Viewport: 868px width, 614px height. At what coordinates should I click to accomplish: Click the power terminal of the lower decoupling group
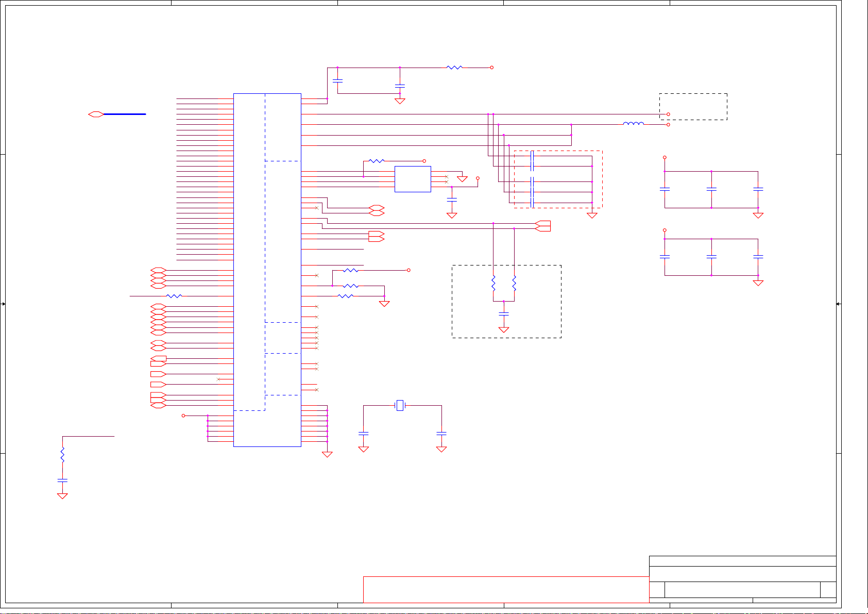[665, 230]
